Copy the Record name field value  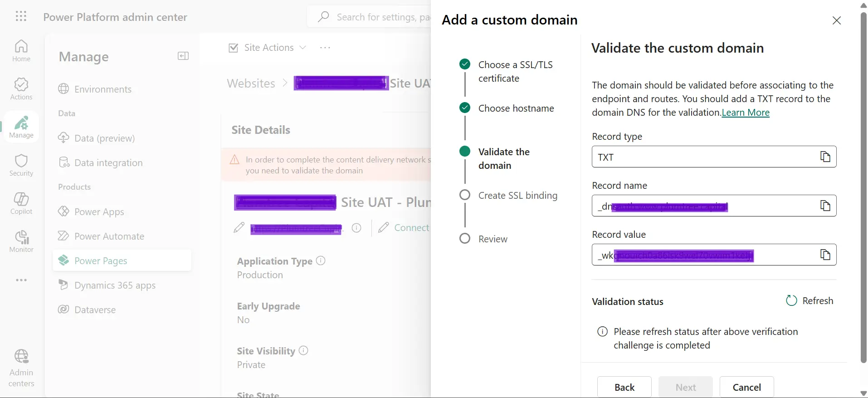[x=825, y=206]
